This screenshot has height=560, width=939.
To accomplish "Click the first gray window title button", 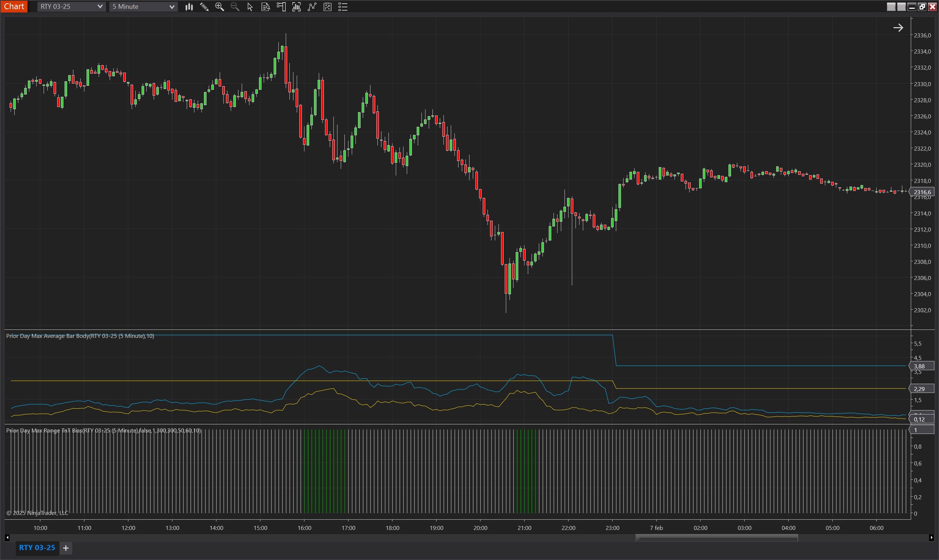I will tap(891, 7).
